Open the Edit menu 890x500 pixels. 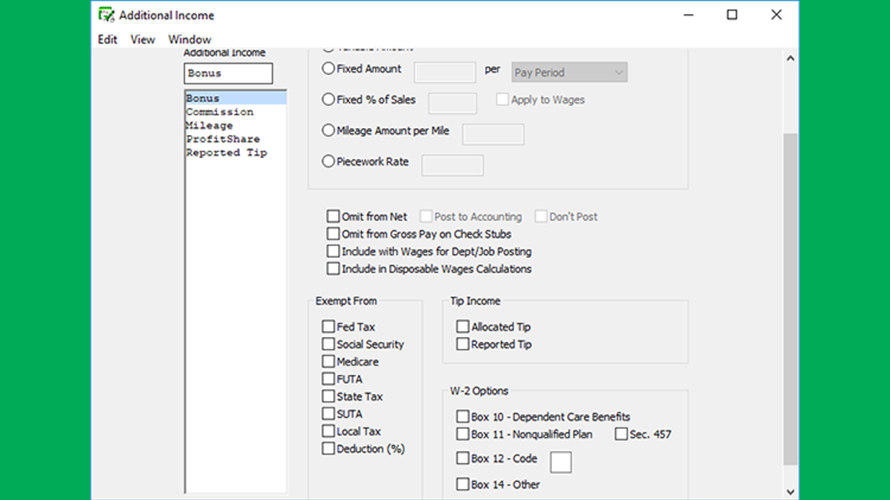(107, 39)
